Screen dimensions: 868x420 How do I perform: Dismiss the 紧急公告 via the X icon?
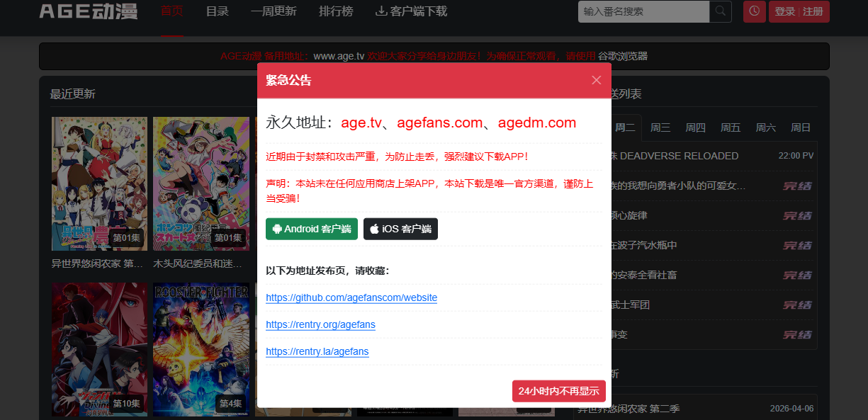click(x=596, y=80)
